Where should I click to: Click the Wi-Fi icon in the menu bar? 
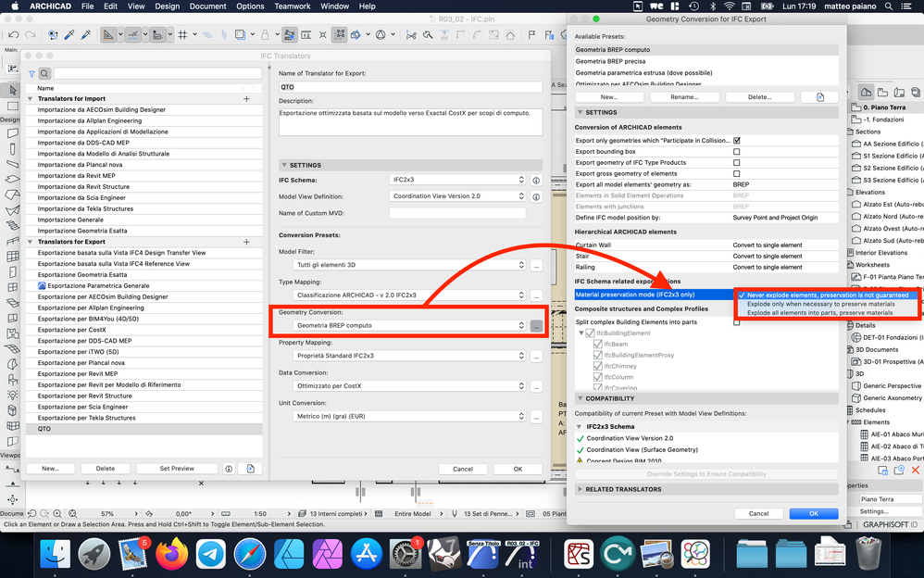point(729,6)
